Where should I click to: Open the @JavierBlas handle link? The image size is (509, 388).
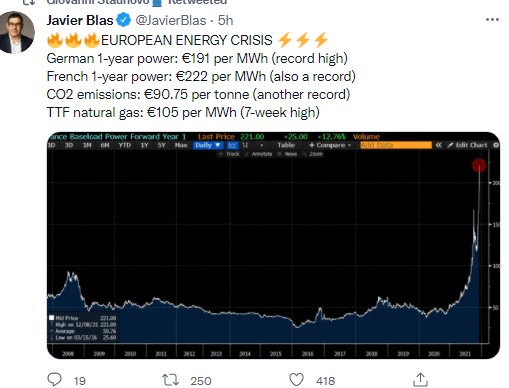point(171,21)
